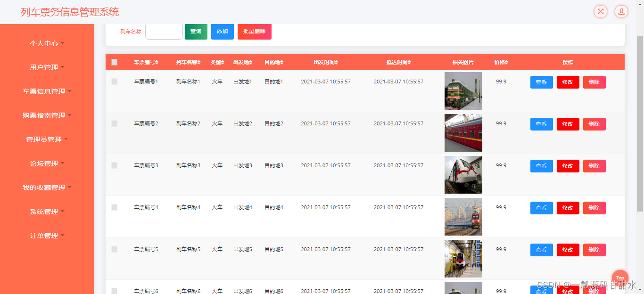This screenshot has width=644, height=294.
Task: Toggle the select-all checkbox in table header
Action: [x=115, y=62]
